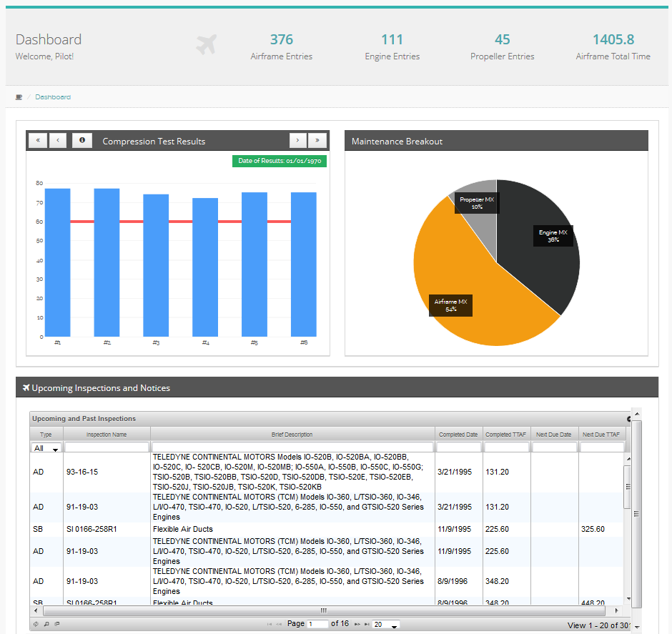Image resolution: width=672 pixels, height=634 pixels.
Task: Sort by the Completed Date column header
Action: [458, 435]
